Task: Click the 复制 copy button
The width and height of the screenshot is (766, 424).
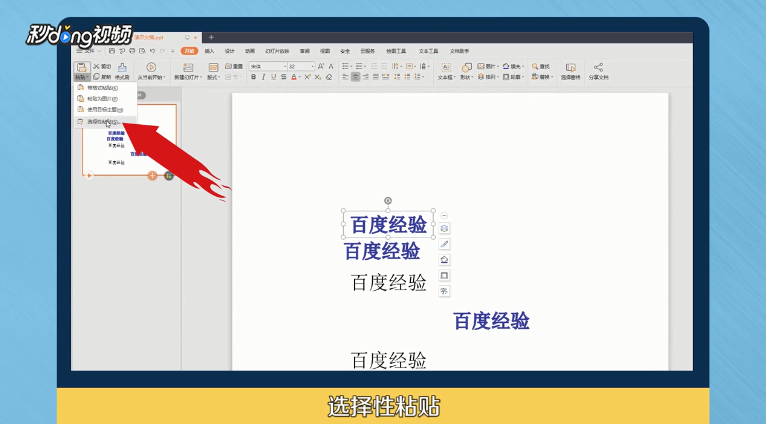Action: coord(102,77)
